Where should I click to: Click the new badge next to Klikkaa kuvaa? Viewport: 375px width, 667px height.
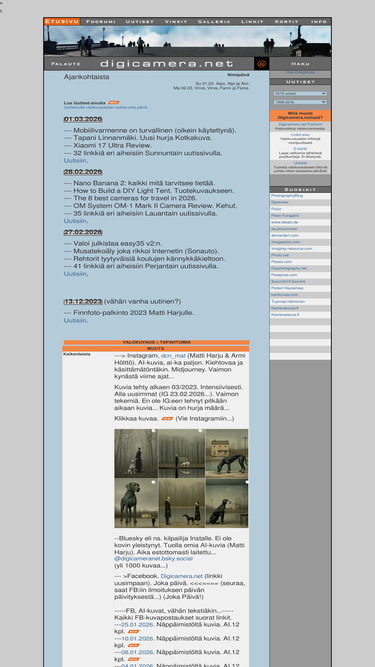(167, 419)
